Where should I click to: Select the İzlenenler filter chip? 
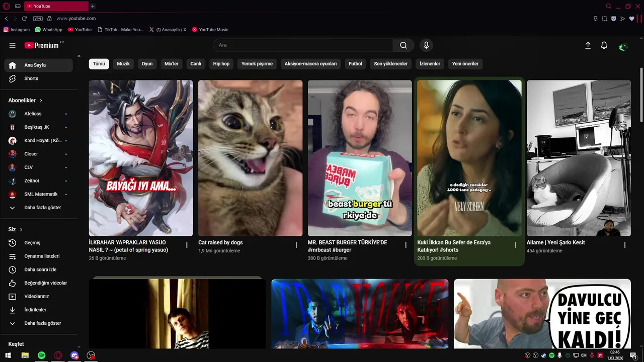(430, 64)
